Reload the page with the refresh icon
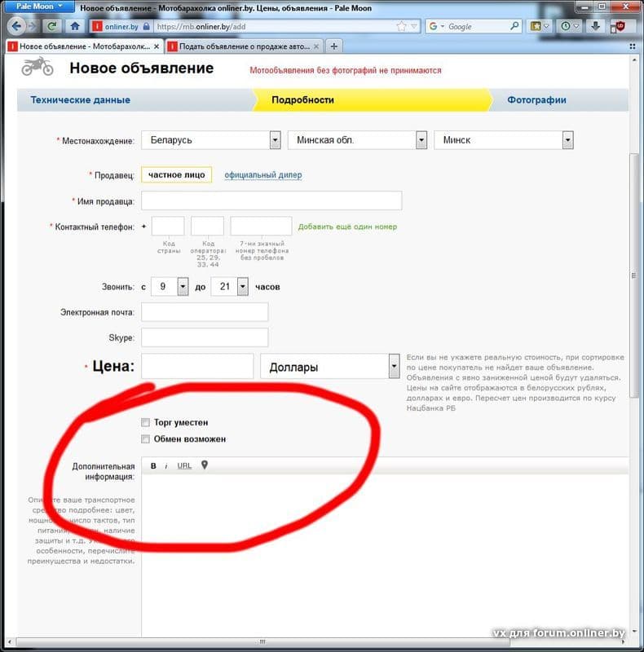 [52, 26]
